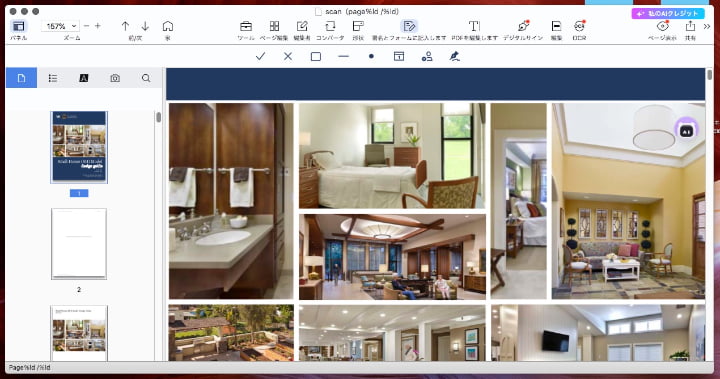Open the 157% zoom level dropdown
Viewport: 720px width, 379px height.
coord(60,26)
